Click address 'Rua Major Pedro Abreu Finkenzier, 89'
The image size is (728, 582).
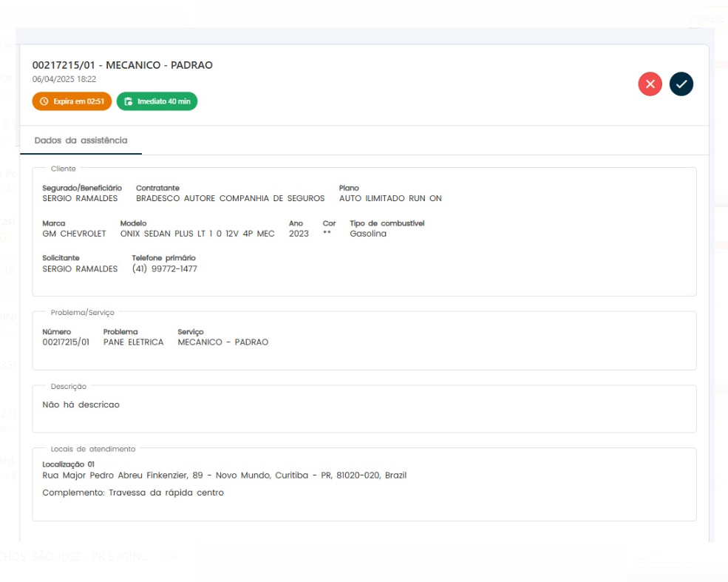(x=123, y=476)
